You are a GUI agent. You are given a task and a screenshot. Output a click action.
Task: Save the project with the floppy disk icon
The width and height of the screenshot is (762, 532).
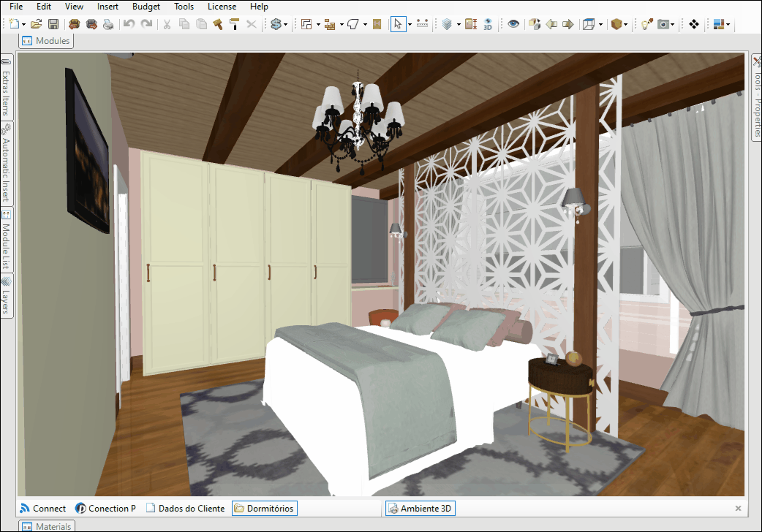[53, 24]
